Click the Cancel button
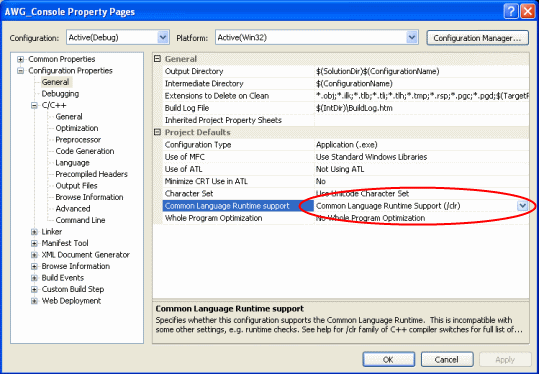This screenshot has width=539, height=374. pos(447,360)
